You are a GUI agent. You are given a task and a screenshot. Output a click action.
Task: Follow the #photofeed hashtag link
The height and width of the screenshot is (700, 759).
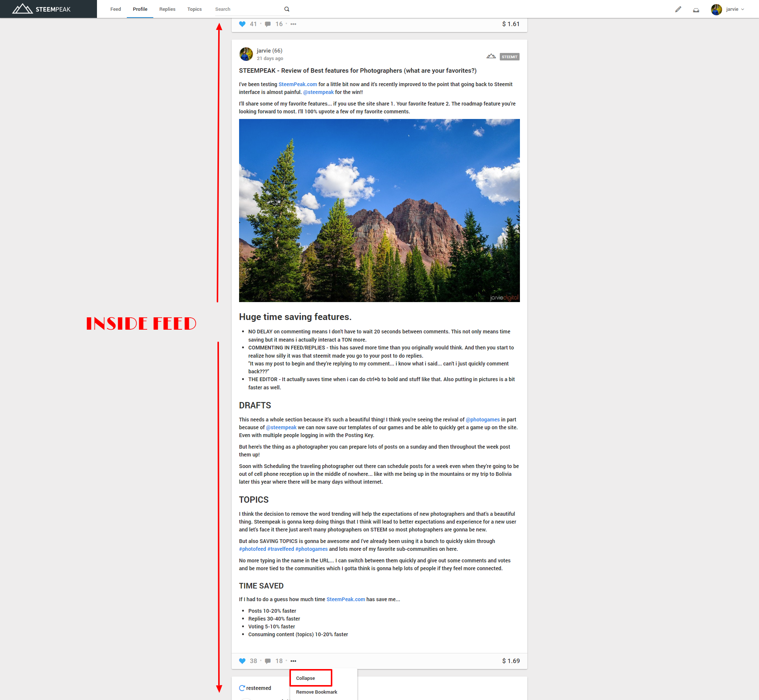[253, 549]
